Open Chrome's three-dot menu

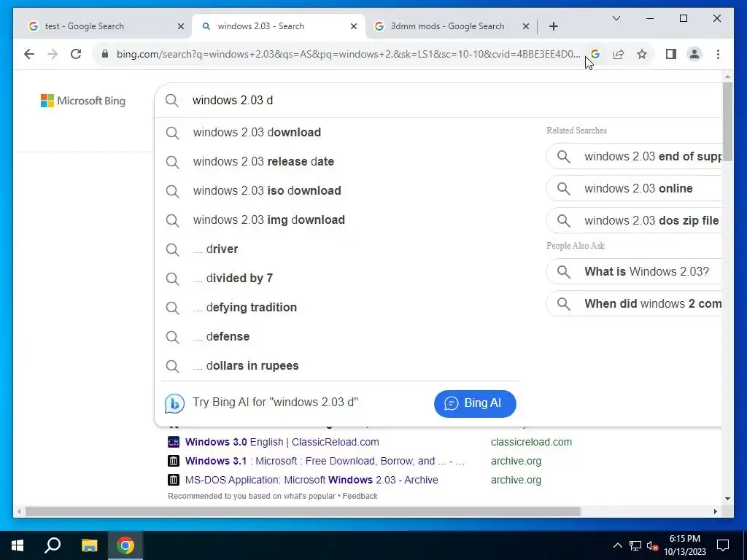click(x=718, y=54)
